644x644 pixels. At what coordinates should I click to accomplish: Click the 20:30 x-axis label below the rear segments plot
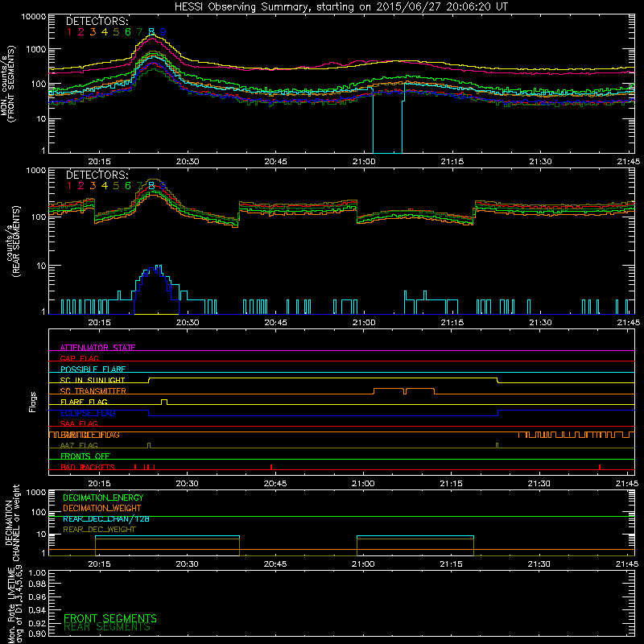pyautogui.click(x=188, y=323)
